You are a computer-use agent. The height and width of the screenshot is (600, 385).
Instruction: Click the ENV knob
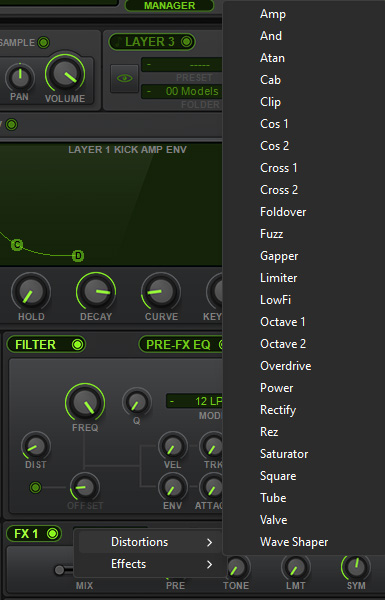[173, 487]
